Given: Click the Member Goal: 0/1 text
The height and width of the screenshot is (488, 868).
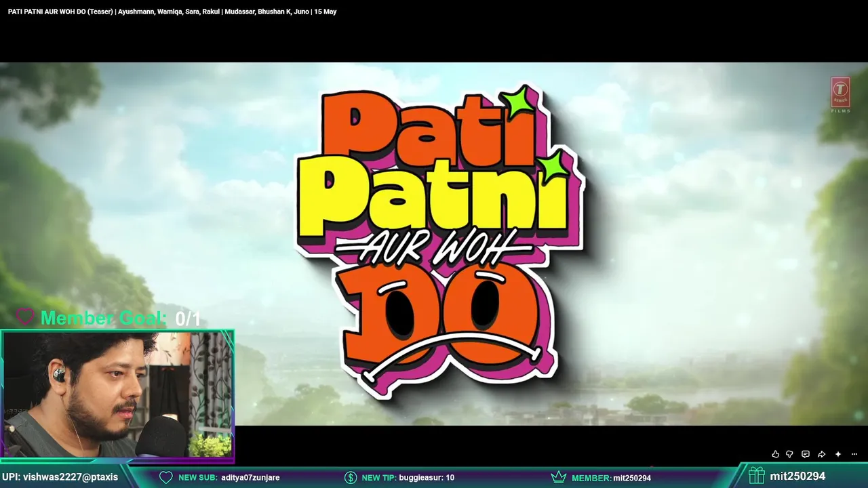Looking at the screenshot, I should tap(121, 318).
